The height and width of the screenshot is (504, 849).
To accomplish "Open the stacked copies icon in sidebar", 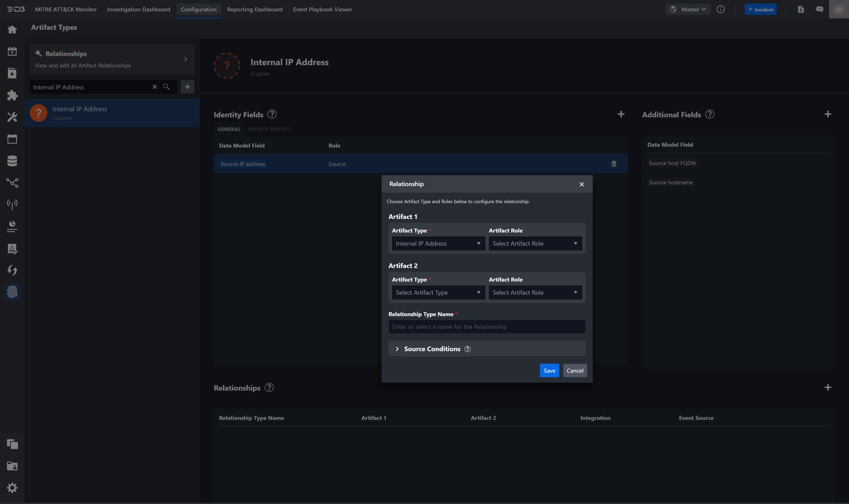I will pyautogui.click(x=12, y=444).
